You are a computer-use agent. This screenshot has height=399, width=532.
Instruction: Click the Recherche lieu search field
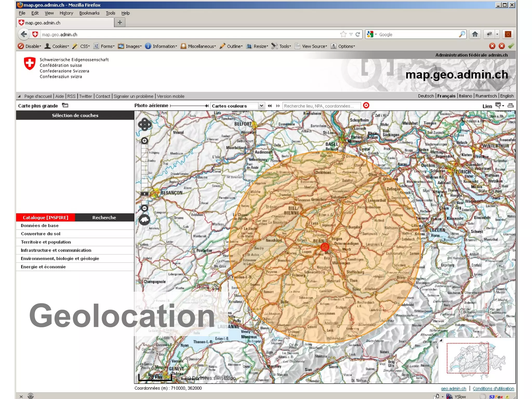click(322, 106)
